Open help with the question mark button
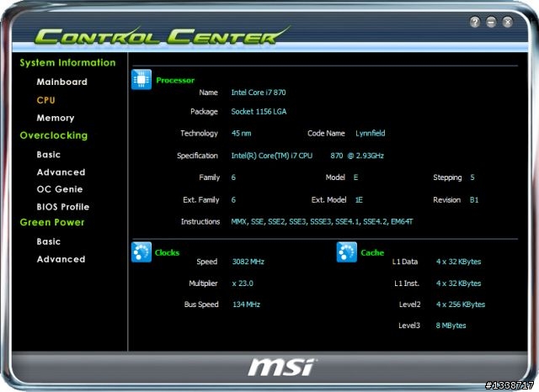The width and height of the screenshot is (539, 392). tap(475, 22)
